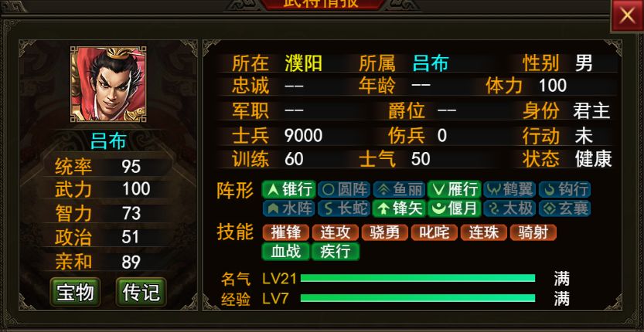Toggle the 偃月 formation
Image resolution: width=644 pixels, height=332 pixels.
455,208
